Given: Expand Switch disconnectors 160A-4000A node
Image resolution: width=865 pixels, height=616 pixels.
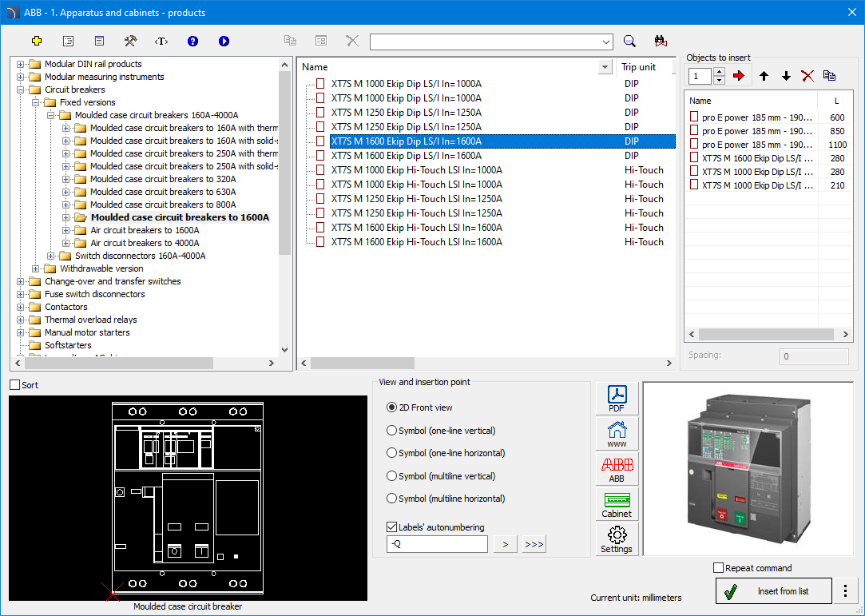Looking at the screenshot, I should [x=51, y=256].
